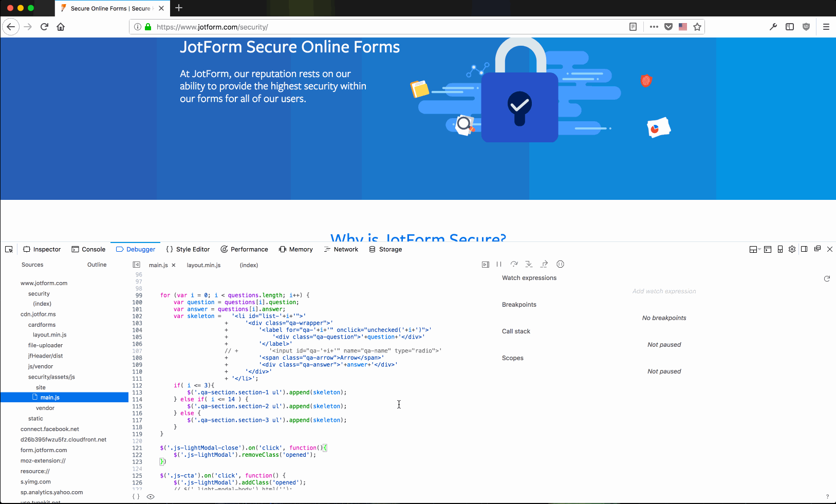Select main.js in the source tree
This screenshot has height=504, width=836.
65,397
